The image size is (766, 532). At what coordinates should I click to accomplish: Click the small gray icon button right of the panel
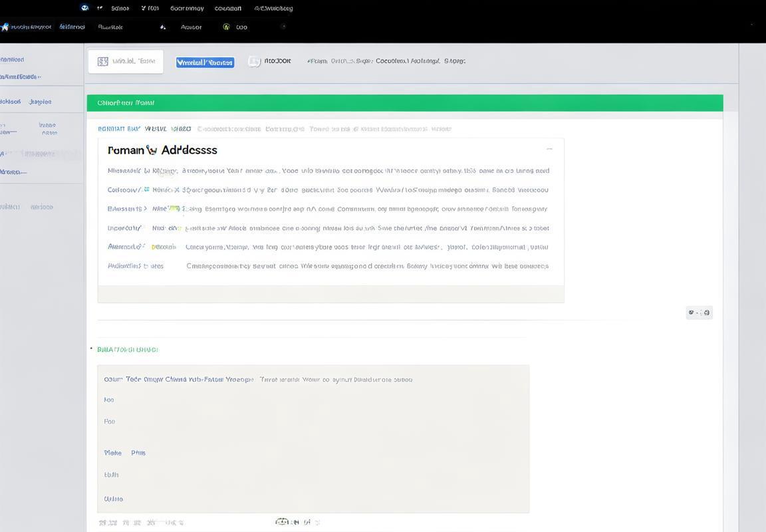[699, 313]
